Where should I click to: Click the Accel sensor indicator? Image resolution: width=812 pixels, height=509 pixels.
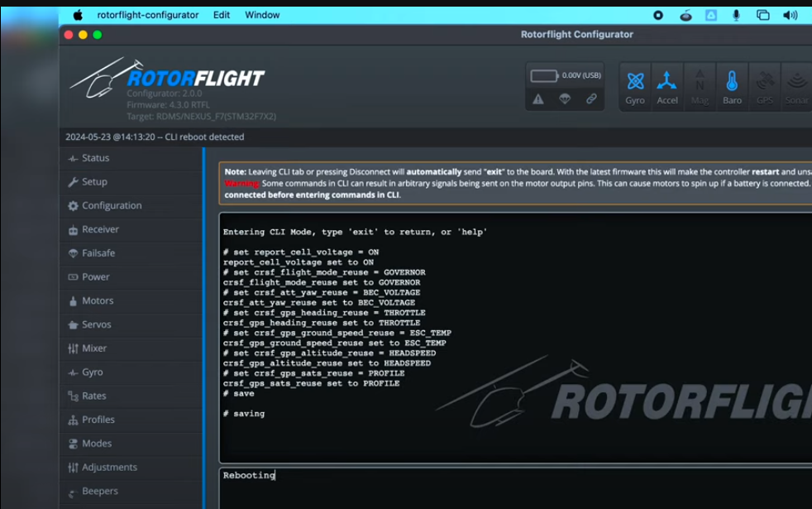tap(667, 87)
